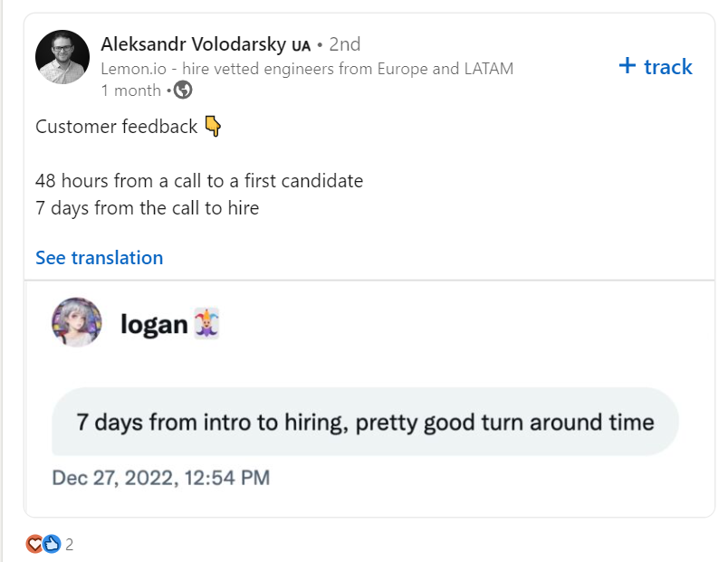Open the reactions count "2"
Image resolution: width=728 pixels, height=562 pixels.
(69, 545)
